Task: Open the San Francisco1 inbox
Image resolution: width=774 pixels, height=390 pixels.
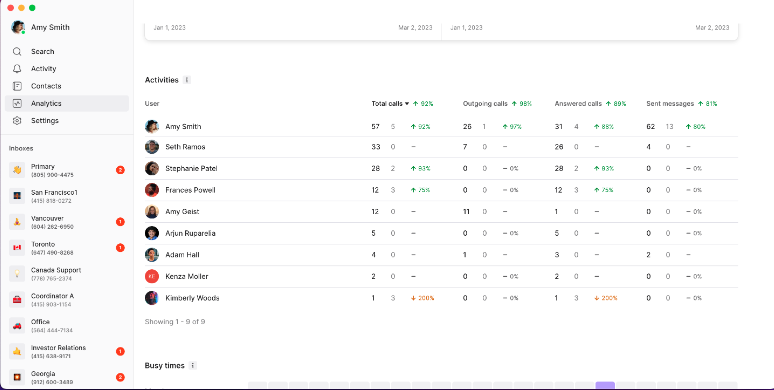Action: pos(67,196)
